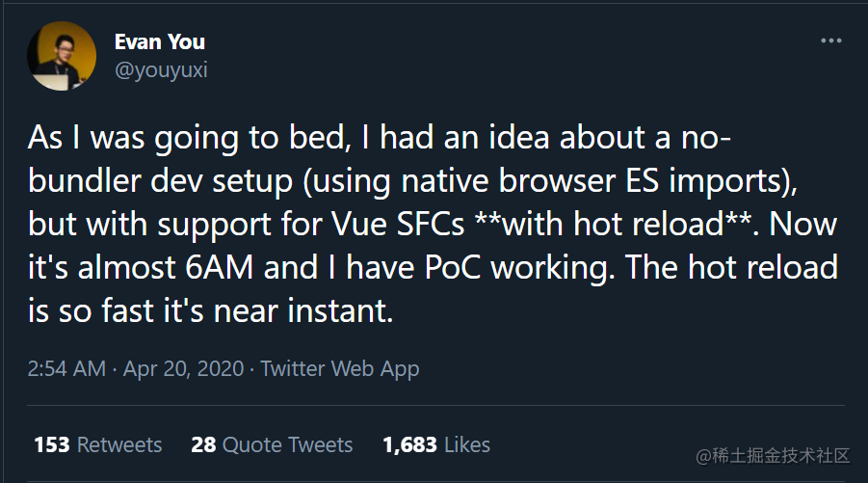This screenshot has width=868, height=483.
Task: Click the "6AM" text in the tweet
Action: (219, 268)
